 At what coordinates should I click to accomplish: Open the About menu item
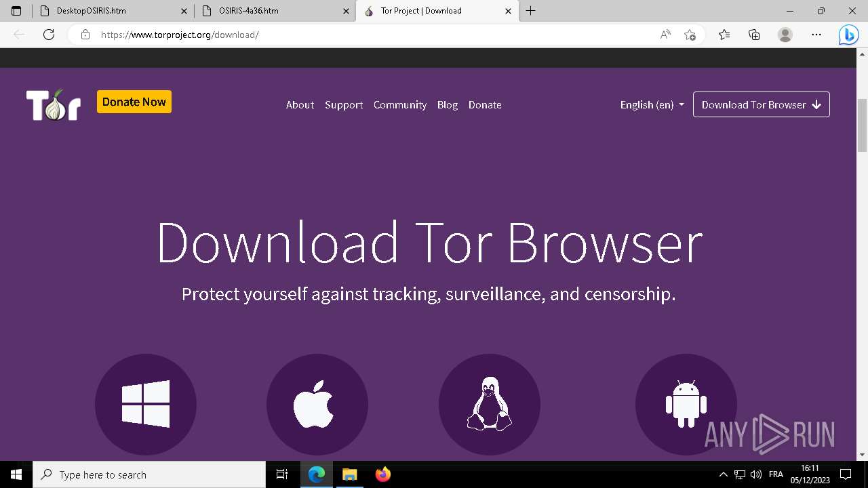[300, 104]
